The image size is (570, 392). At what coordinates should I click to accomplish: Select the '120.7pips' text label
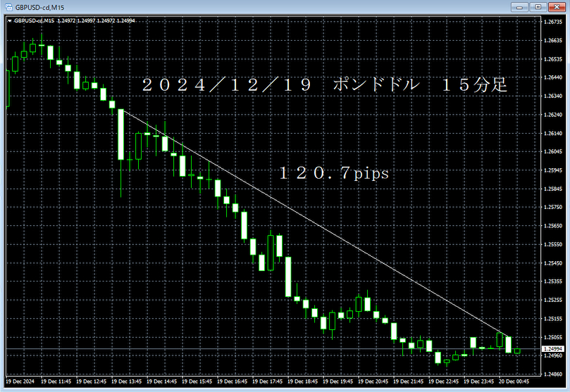pyautogui.click(x=334, y=173)
